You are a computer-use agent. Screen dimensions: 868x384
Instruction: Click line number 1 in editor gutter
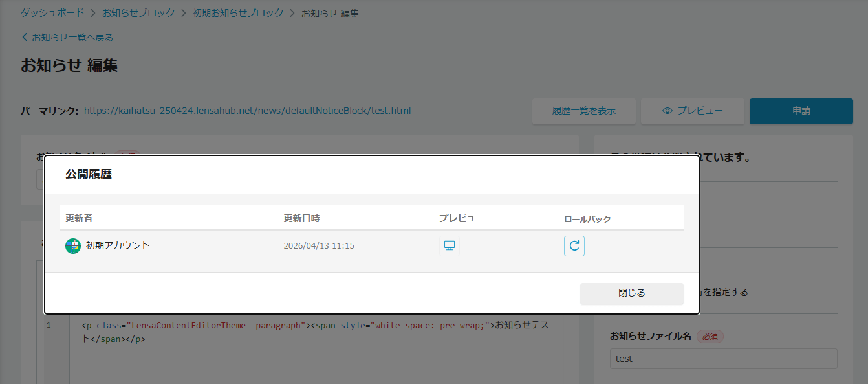[x=49, y=326]
